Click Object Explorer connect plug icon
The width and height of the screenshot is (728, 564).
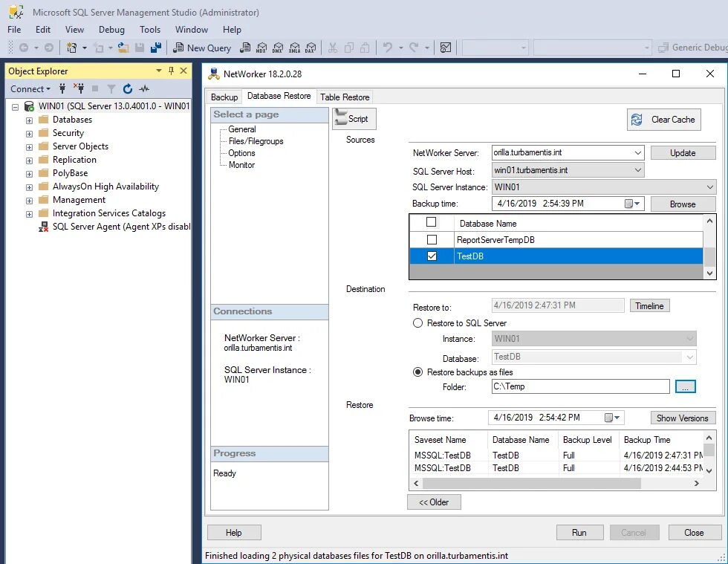click(x=62, y=88)
